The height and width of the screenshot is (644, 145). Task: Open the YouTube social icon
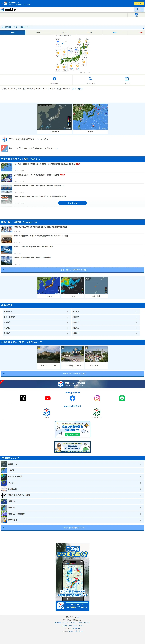tap(48, 398)
